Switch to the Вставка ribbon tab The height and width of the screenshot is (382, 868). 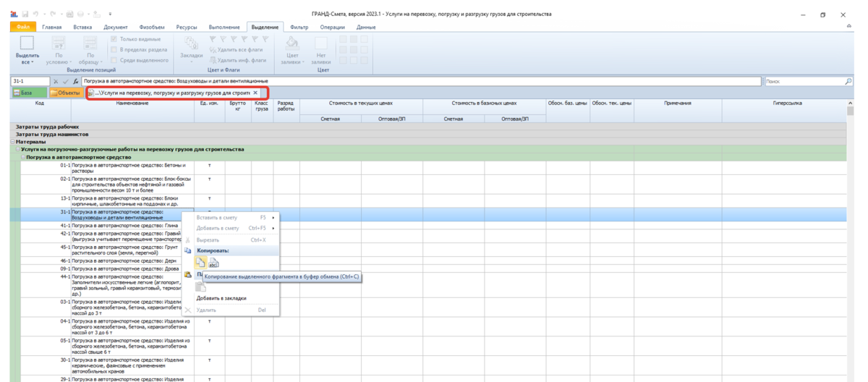pos(82,27)
